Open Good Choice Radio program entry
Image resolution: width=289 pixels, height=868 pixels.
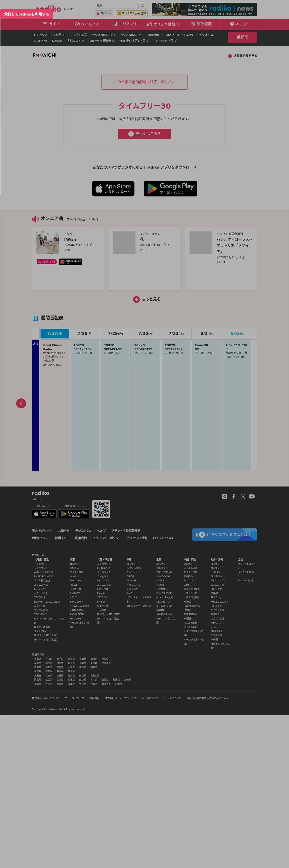point(54,355)
